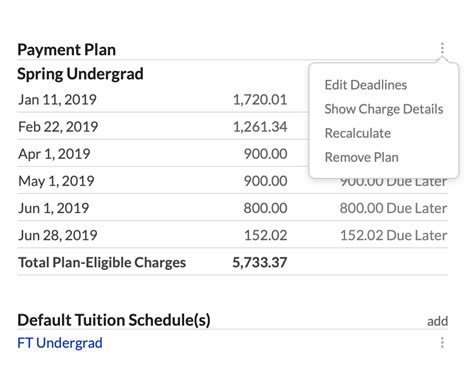Click Recalculate in the popup menu

tap(358, 133)
